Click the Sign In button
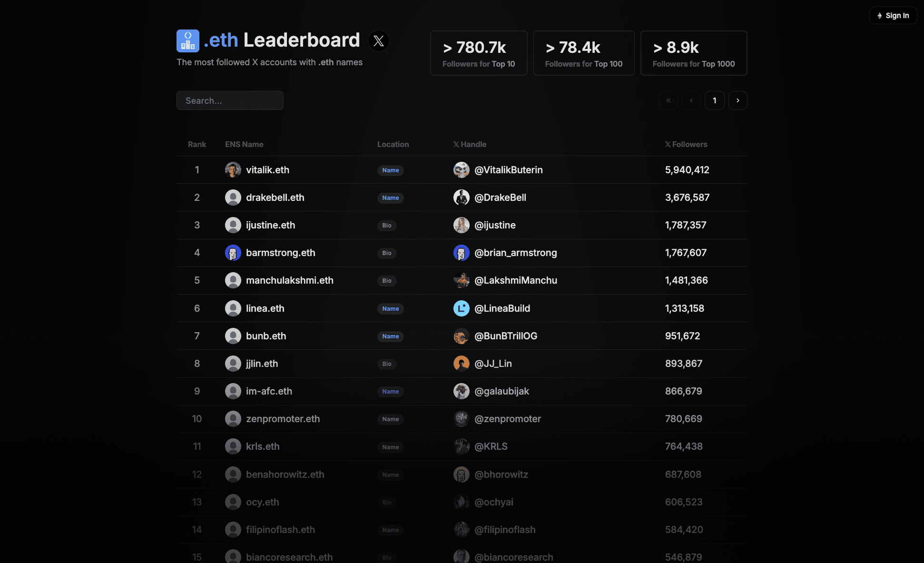Viewport: 924px width, 563px height. 893,15
